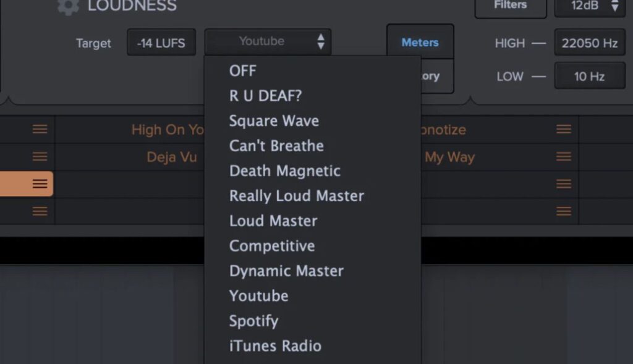633x364 pixels.
Task: Select OFF from the loudness preset list
Action: click(242, 71)
